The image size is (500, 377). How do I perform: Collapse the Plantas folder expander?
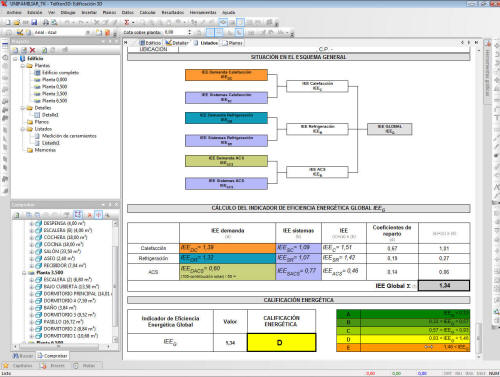click(x=23, y=65)
